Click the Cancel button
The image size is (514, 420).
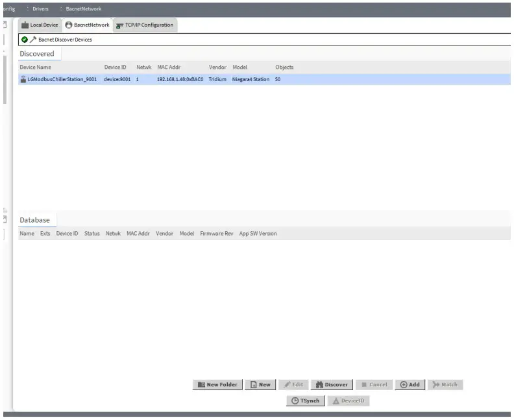(x=374, y=384)
